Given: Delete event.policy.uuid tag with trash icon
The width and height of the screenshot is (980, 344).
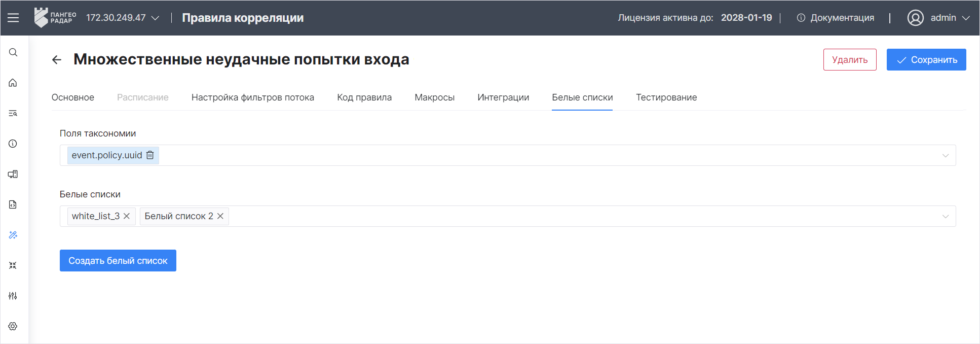Looking at the screenshot, I should coord(150,155).
